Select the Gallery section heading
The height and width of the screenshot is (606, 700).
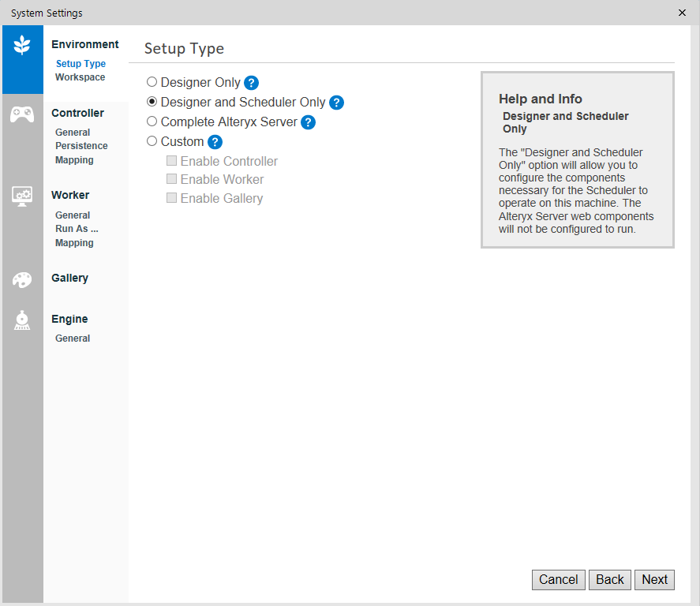70,278
